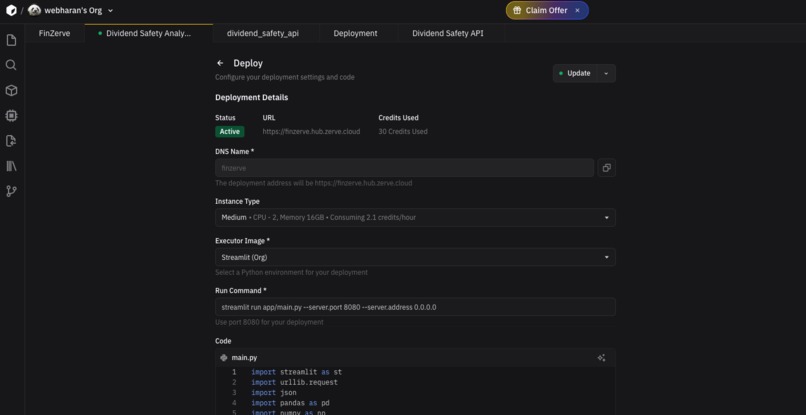Click the main.py file name
Screen dimensions: 806x415
(244, 358)
